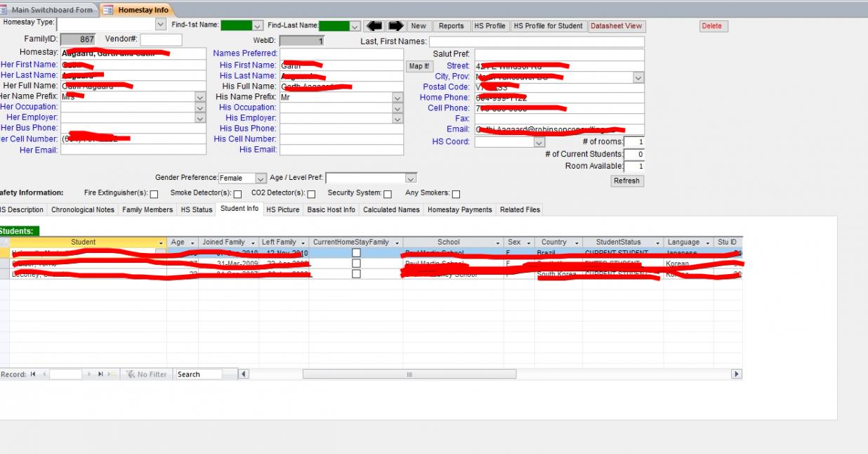The height and width of the screenshot is (454, 868).
Task: Open the HS Picture tab
Action: click(283, 209)
